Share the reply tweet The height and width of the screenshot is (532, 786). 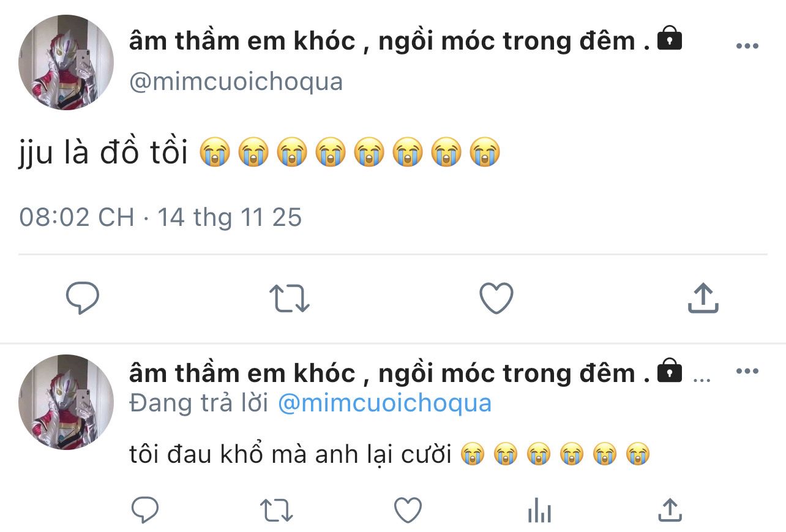click(x=670, y=510)
